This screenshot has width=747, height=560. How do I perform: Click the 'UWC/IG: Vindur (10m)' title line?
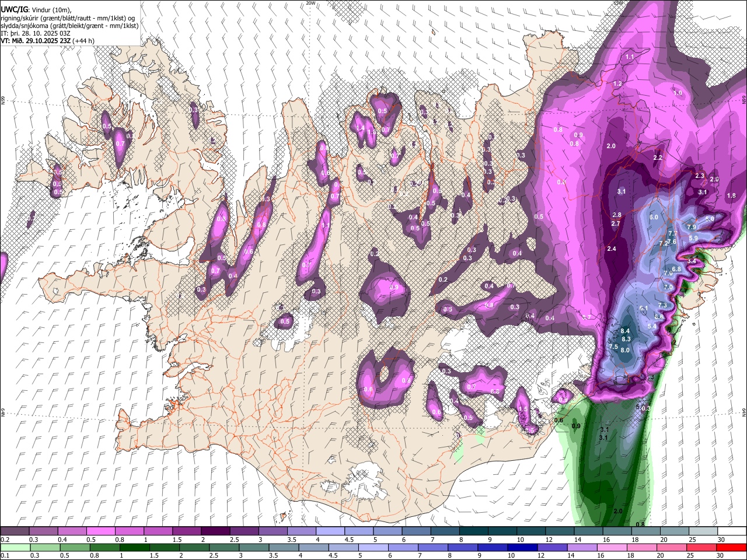(36, 9)
